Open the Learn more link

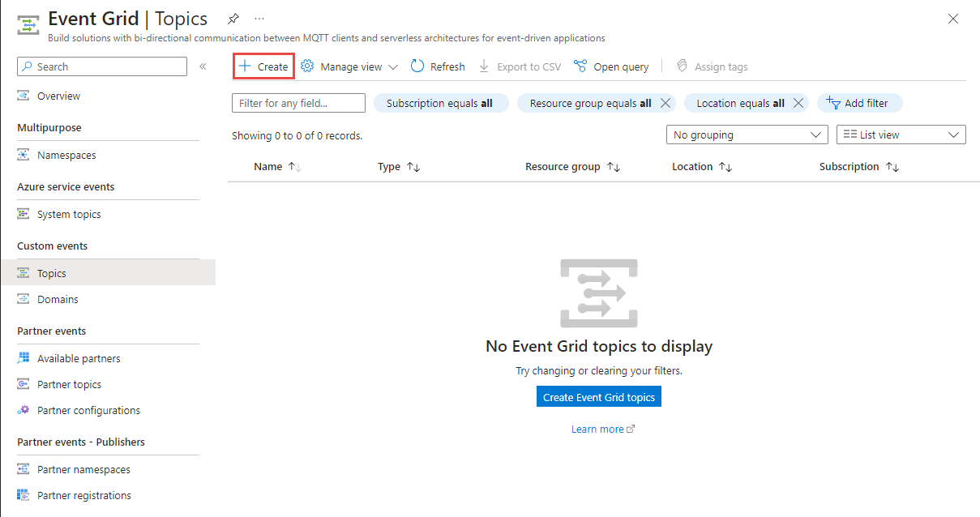pyautogui.click(x=602, y=429)
